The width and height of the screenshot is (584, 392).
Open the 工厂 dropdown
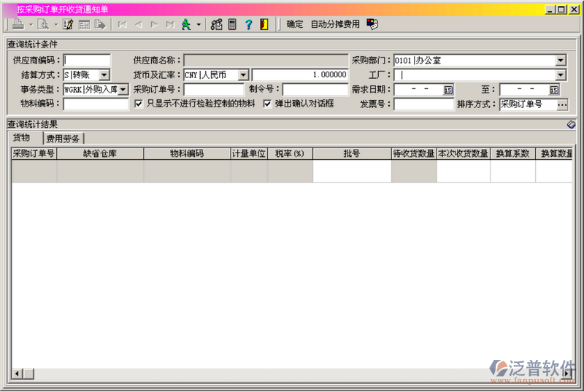tap(561, 75)
